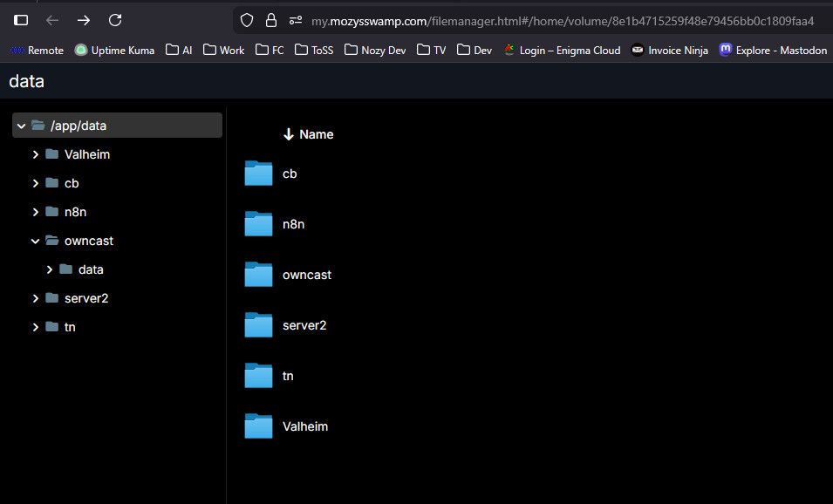
Task: Open the cb folder icon in file list
Action: [259, 174]
